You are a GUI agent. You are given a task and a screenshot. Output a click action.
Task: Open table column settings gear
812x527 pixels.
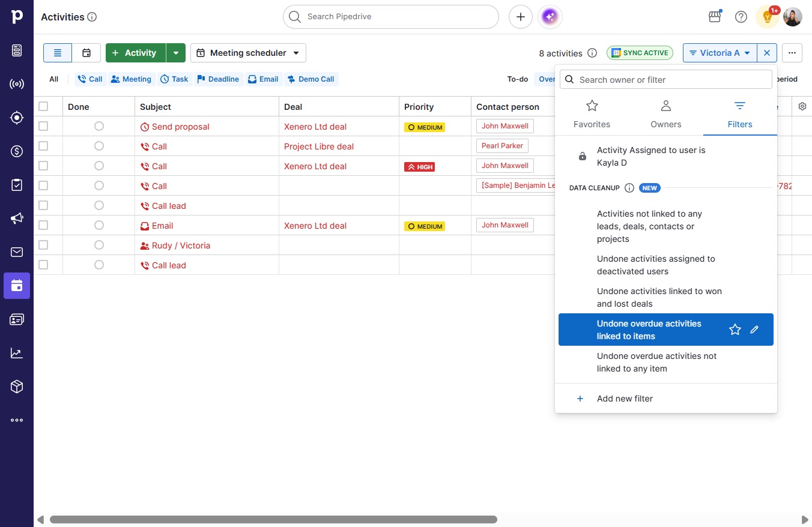click(x=802, y=106)
